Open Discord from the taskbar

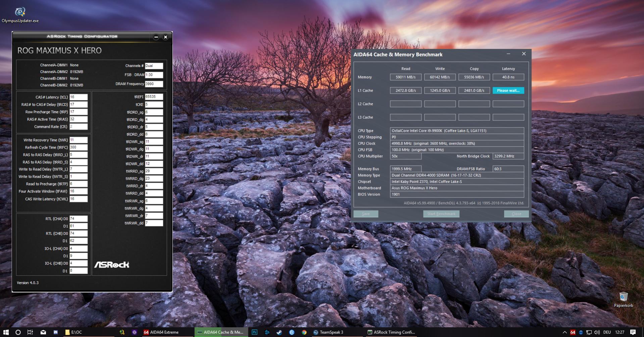(56, 332)
